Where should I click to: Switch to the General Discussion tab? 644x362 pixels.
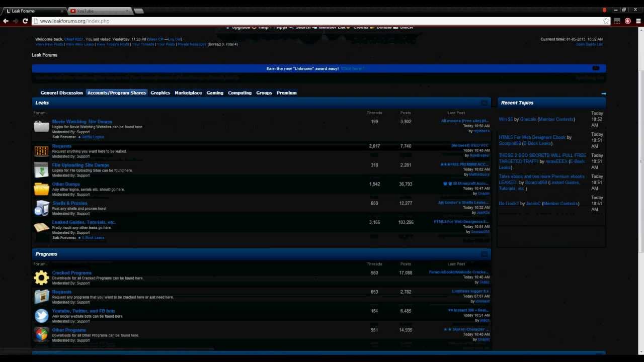point(61,93)
